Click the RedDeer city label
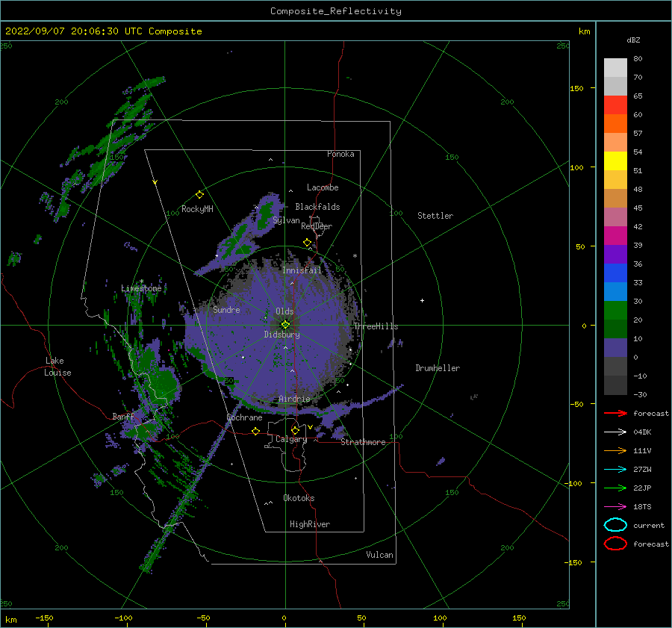Image resolution: width=672 pixels, height=628 pixels. click(x=317, y=226)
